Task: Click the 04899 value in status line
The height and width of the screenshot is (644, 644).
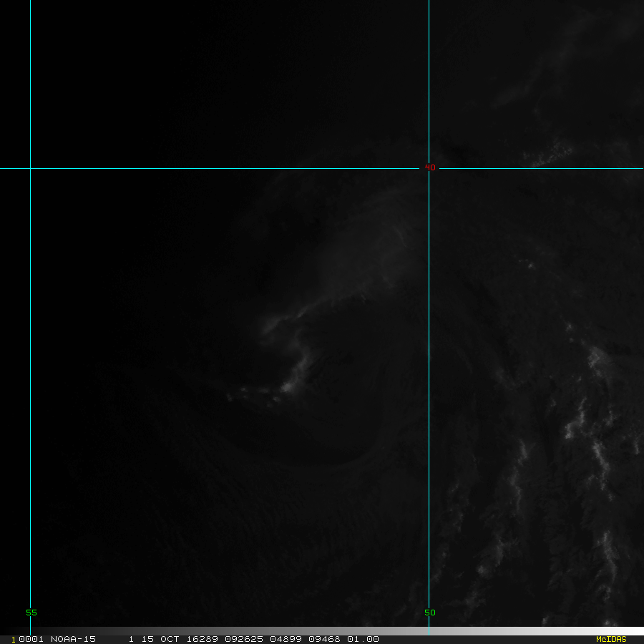Action: 286,639
